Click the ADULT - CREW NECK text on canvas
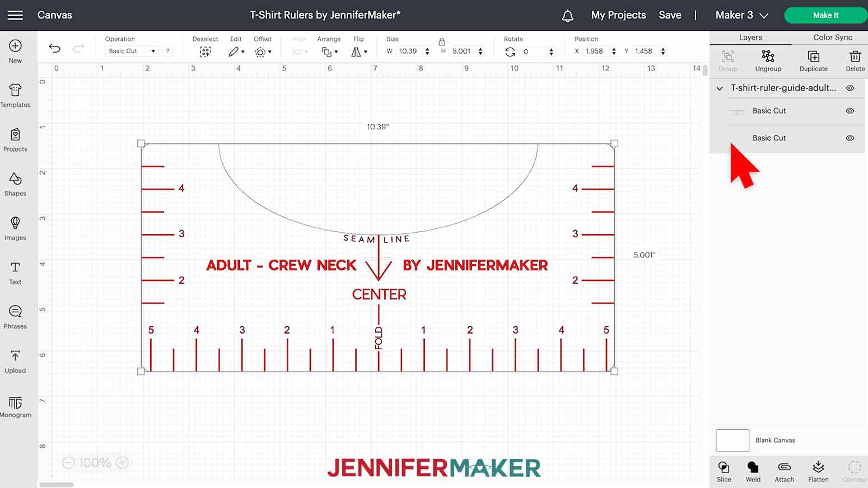Image resolution: width=868 pixels, height=488 pixels. (281, 265)
